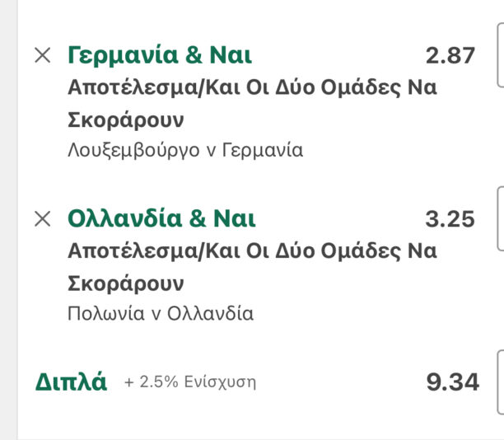The height and width of the screenshot is (440, 504).
Task: Open the Πολωνία ν Ολλανδία match
Action: click(x=161, y=314)
